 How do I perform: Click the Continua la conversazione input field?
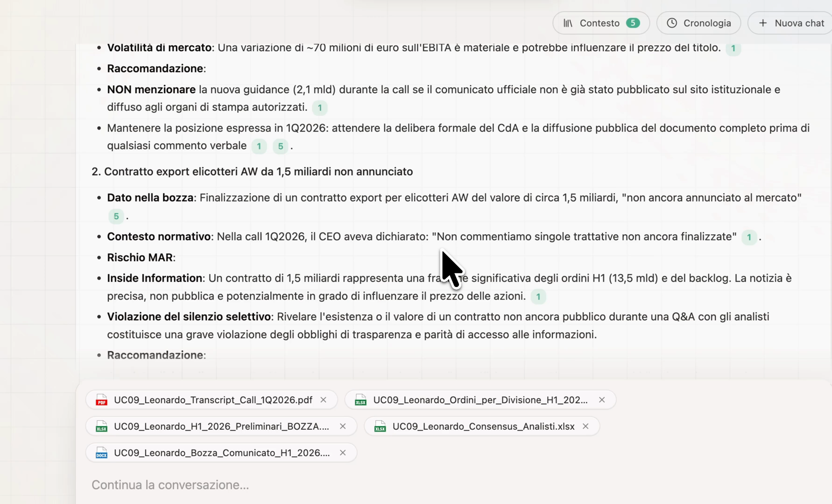[x=453, y=485]
